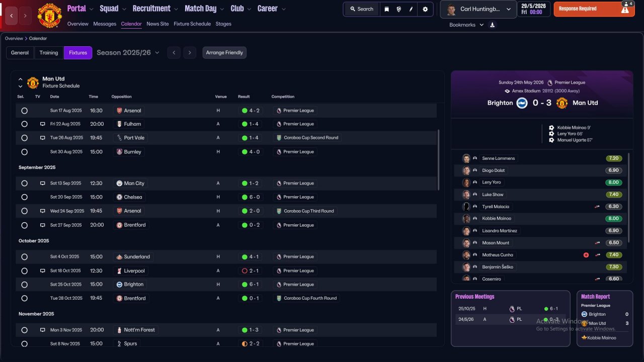Click goal icon beside Kobbie Mainoo 9'
This screenshot has width=644, height=362.
tap(551, 128)
